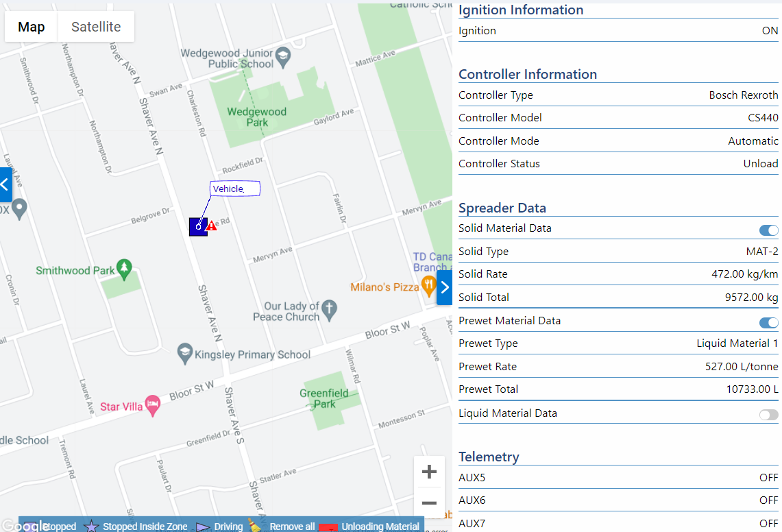Collapse the map with the right chevron
The height and width of the screenshot is (532, 782).
pyautogui.click(x=444, y=287)
